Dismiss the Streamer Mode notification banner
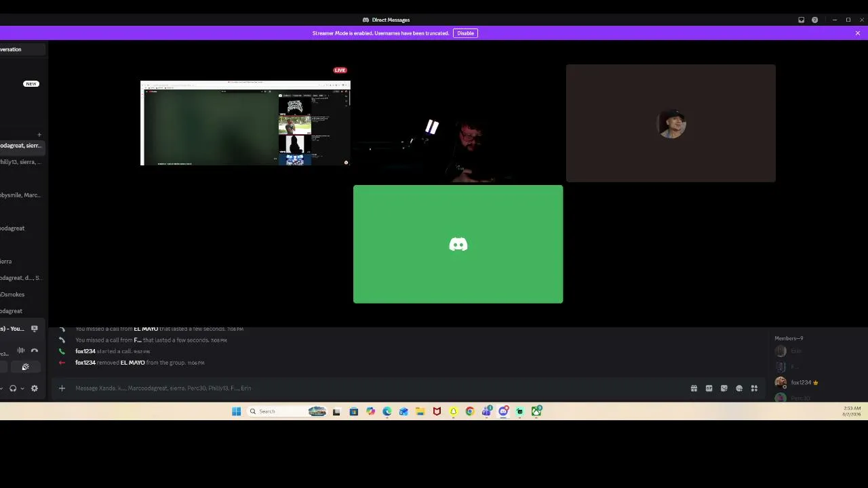This screenshot has height=488, width=868. click(857, 33)
